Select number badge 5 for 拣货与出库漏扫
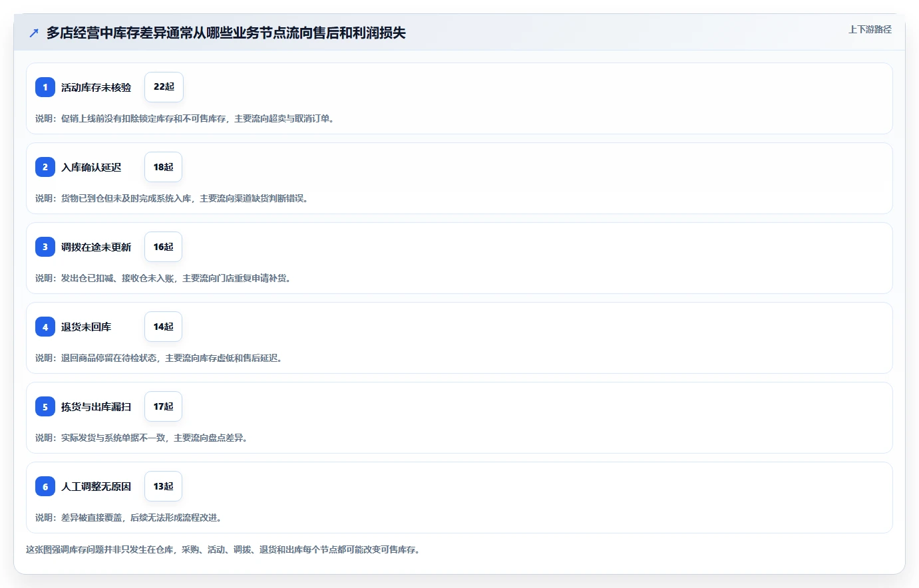This screenshot has height=588, width=919. (x=45, y=406)
